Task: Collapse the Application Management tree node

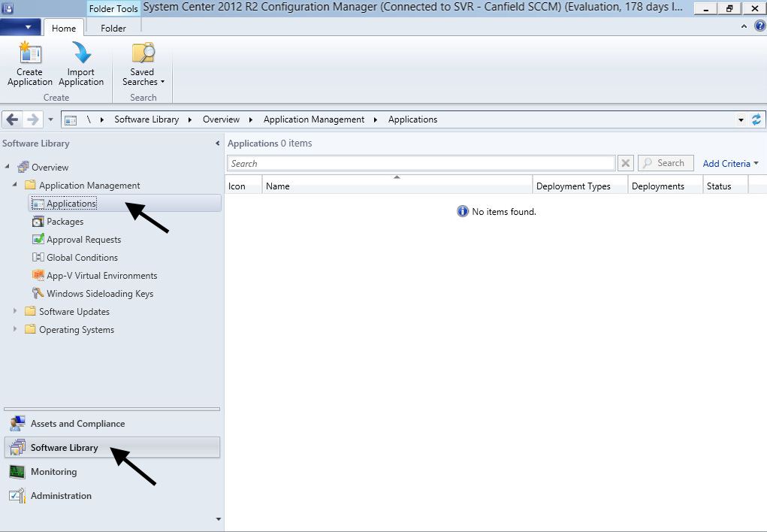Action: click(15, 185)
